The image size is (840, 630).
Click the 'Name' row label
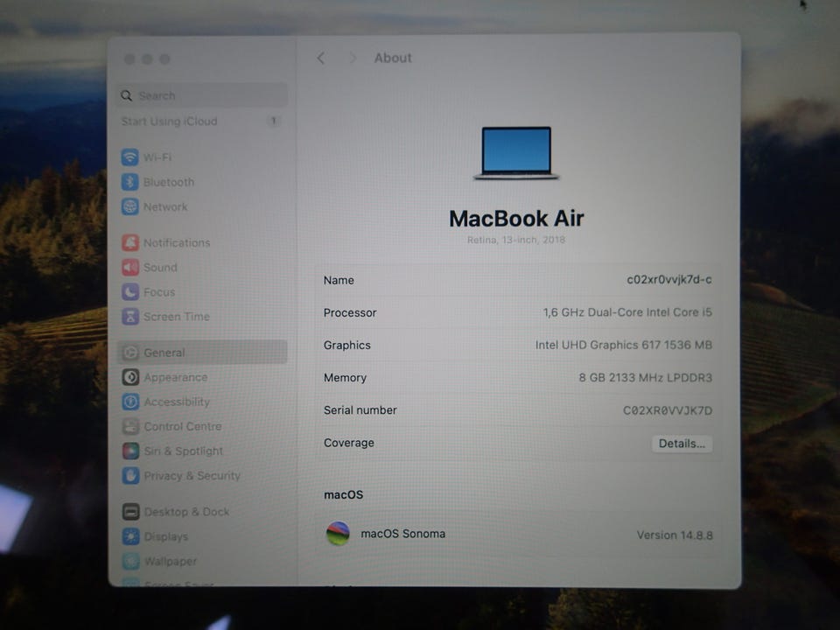(339, 280)
